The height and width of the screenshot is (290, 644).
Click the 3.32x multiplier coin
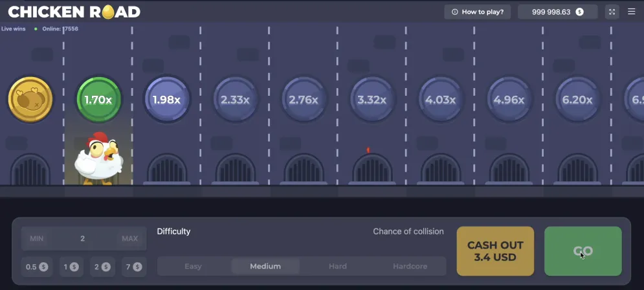point(372,100)
